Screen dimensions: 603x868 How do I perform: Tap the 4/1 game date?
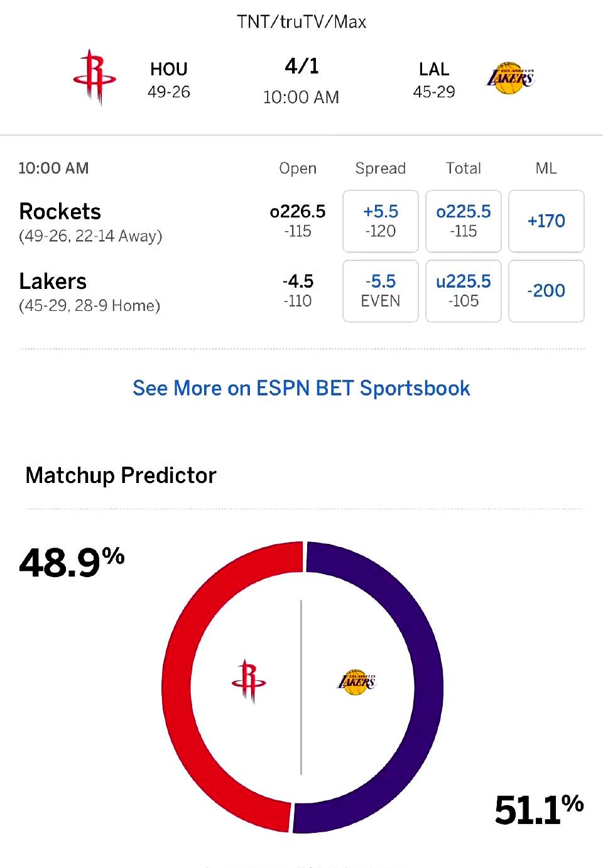pos(301,67)
